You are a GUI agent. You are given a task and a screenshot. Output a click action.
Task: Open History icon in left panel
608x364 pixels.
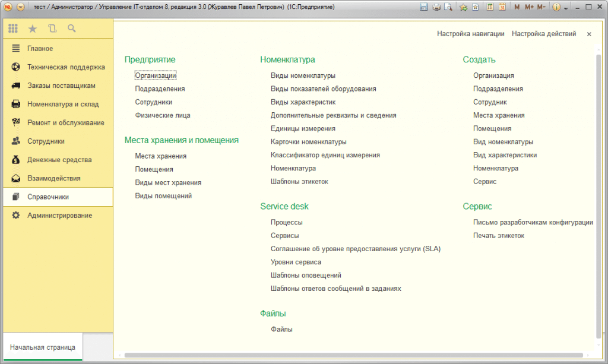pos(52,29)
